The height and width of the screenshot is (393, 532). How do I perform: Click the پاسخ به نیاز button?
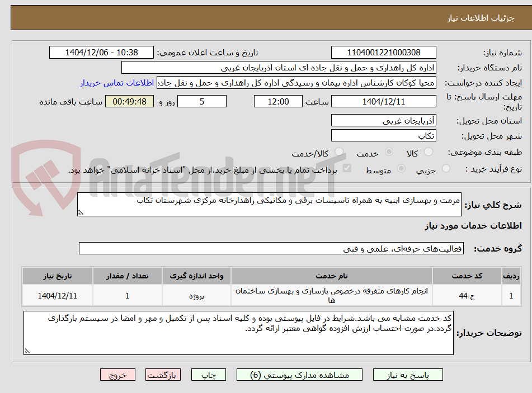(408, 375)
